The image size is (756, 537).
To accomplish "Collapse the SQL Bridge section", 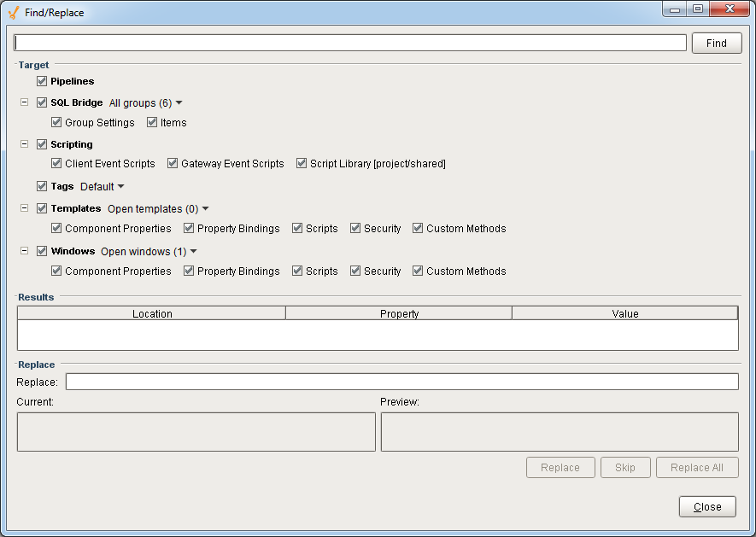I will pos(24,102).
